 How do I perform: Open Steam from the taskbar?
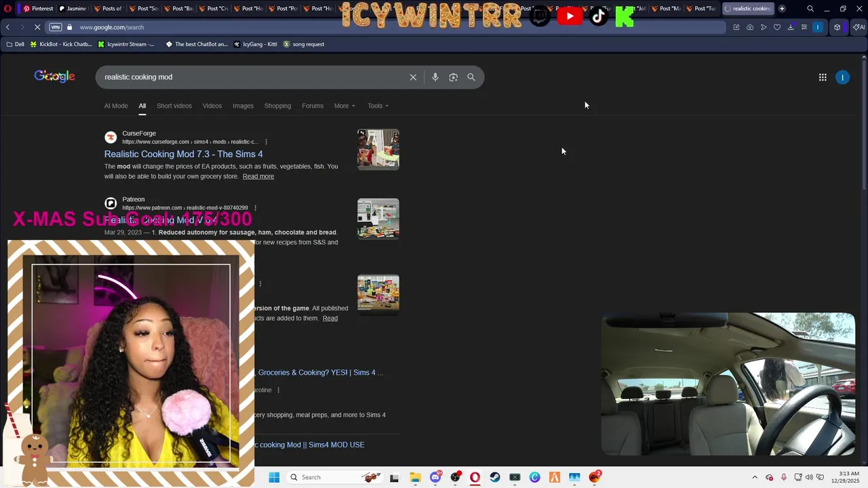pos(495,477)
